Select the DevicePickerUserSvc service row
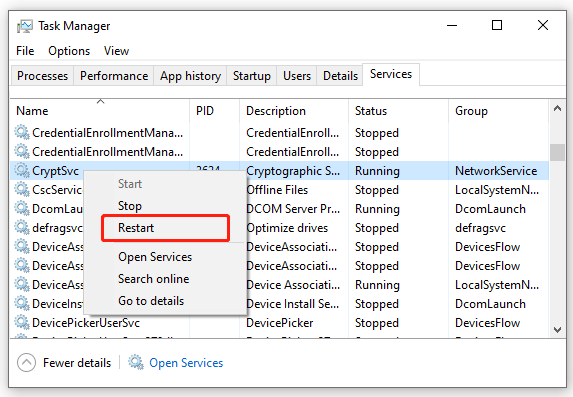This screenshot has width=573, height=397. coord(280,323)
